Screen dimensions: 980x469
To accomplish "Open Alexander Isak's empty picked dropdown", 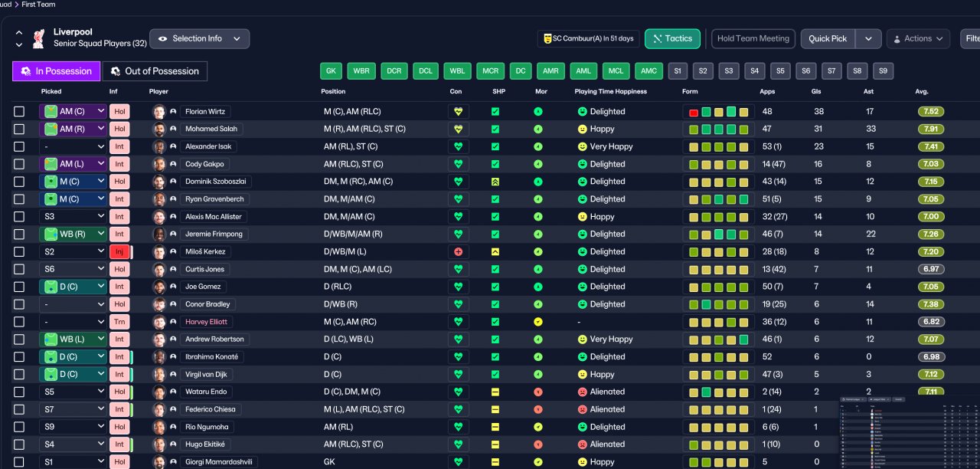I will 73,146.
